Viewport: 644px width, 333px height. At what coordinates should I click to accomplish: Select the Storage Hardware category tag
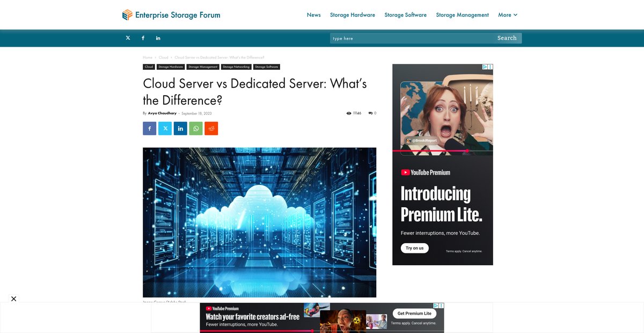[x=171, y=67]
